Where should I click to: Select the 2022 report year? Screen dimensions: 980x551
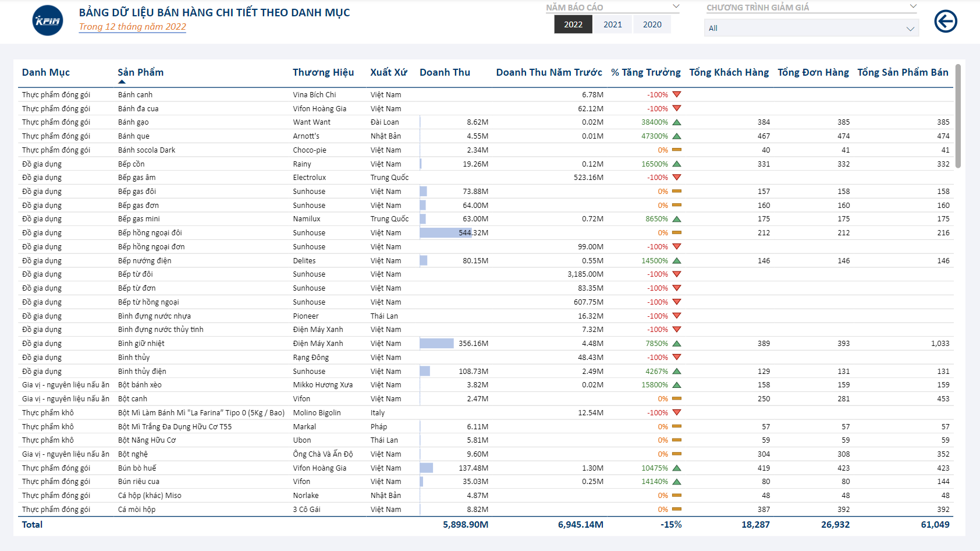point(573,24)
